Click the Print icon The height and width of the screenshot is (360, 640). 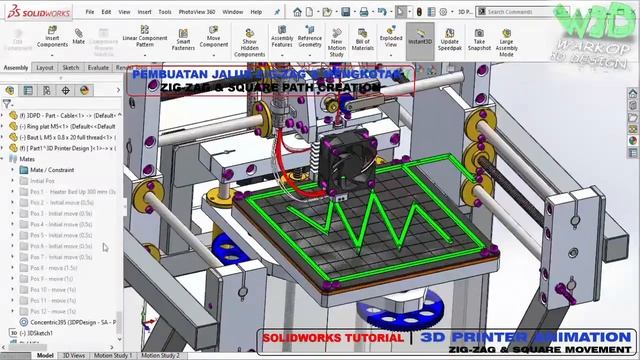(364, 12)
